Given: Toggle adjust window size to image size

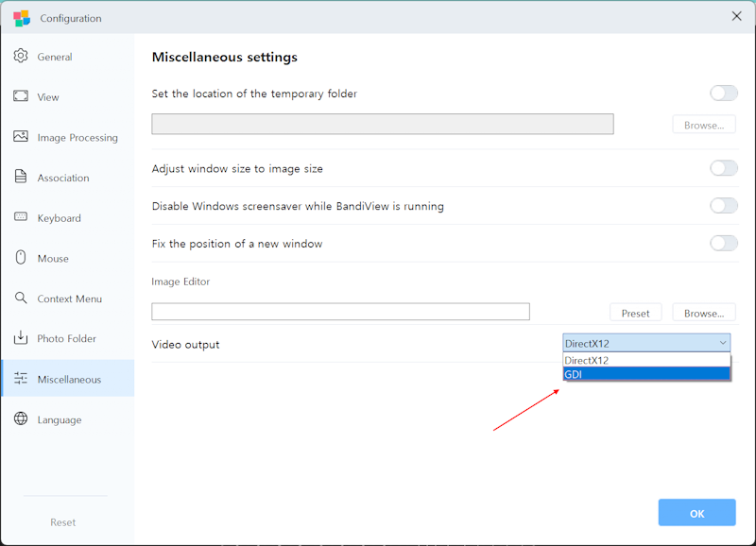Looking at the screenshot, I should (723, 168).
